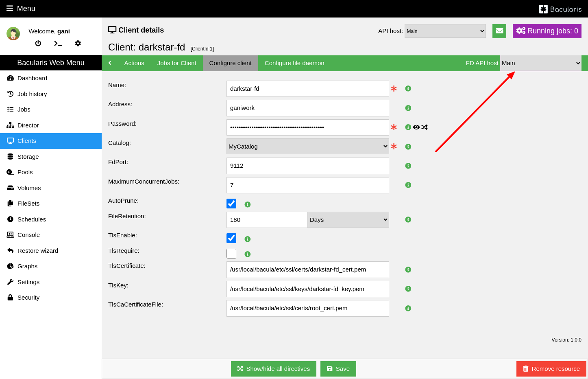Switch to the Actions tab
The image size is (588, 379).
(x=134, y=63)
